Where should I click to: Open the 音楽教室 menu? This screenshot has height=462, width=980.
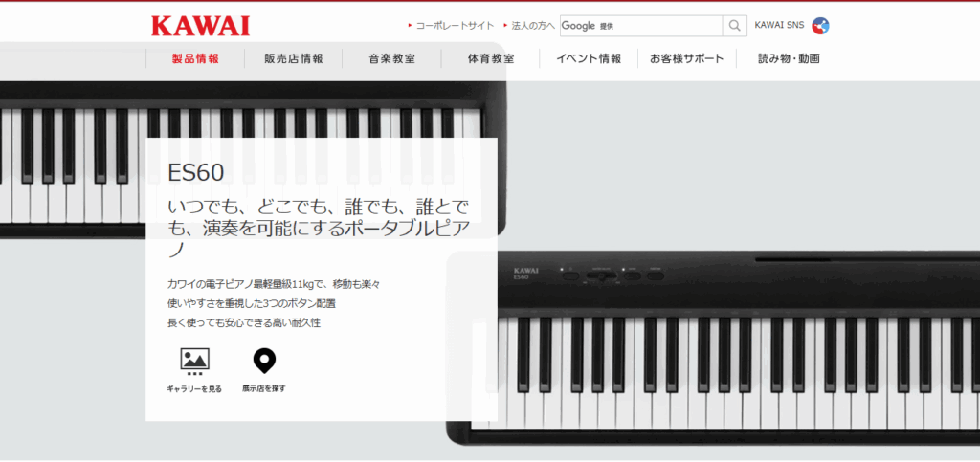(391, 58)
